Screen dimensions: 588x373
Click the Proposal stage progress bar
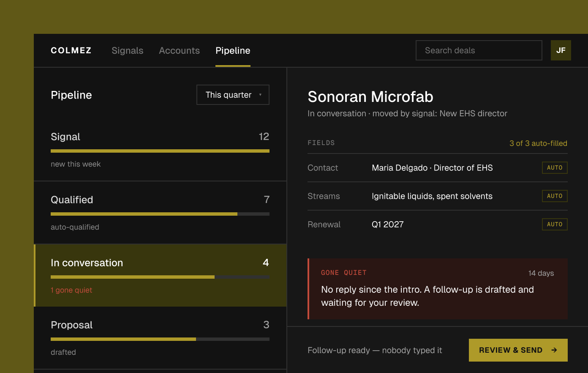click(x=160, y=339)
